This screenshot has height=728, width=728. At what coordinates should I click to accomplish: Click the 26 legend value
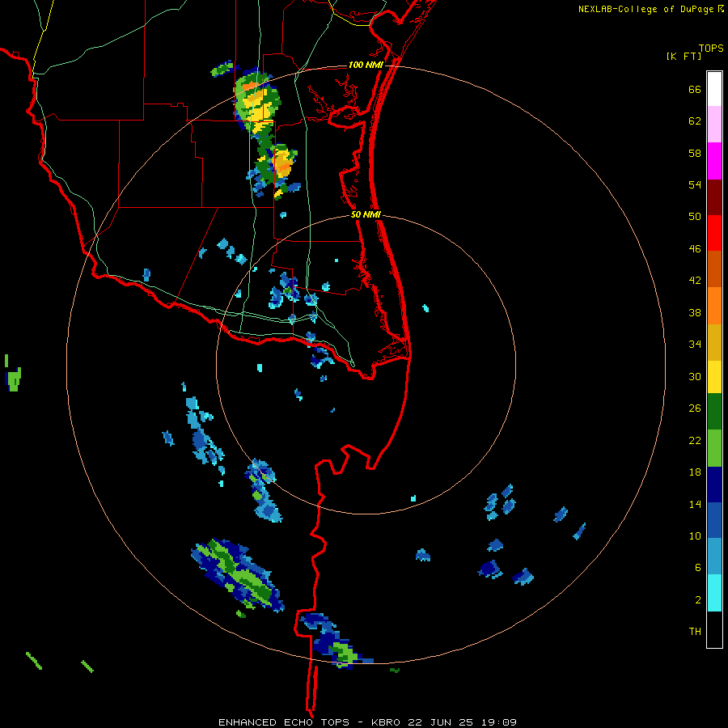click(x=695, y=408)
